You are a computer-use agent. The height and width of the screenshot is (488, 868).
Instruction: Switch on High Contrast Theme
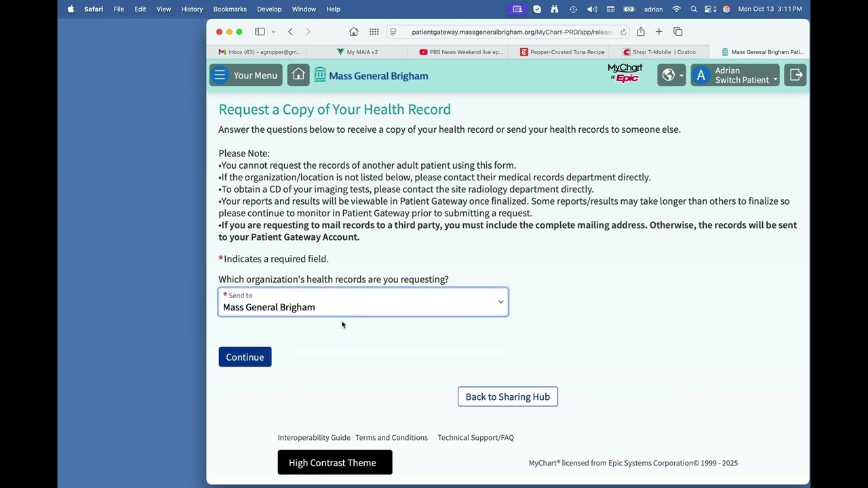pos(335,462)
